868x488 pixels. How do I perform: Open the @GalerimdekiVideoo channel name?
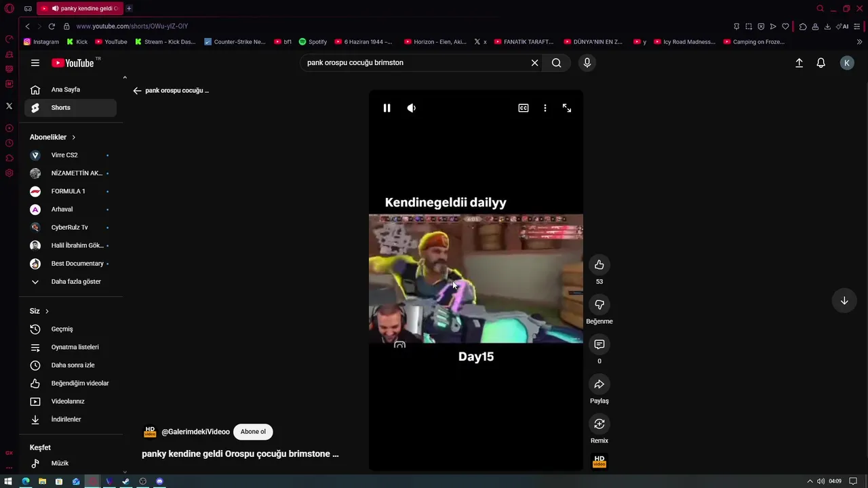(x=195, y=432)
